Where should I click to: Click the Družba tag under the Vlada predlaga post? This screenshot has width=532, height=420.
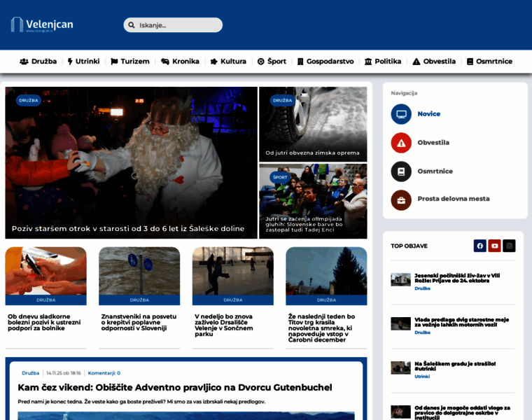(x=422, y=332)
